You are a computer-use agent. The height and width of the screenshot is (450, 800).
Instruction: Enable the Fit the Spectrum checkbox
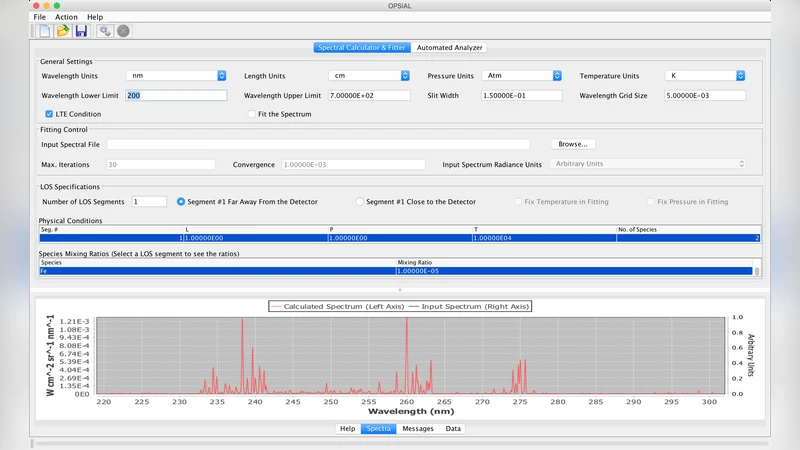coord(251,114)
